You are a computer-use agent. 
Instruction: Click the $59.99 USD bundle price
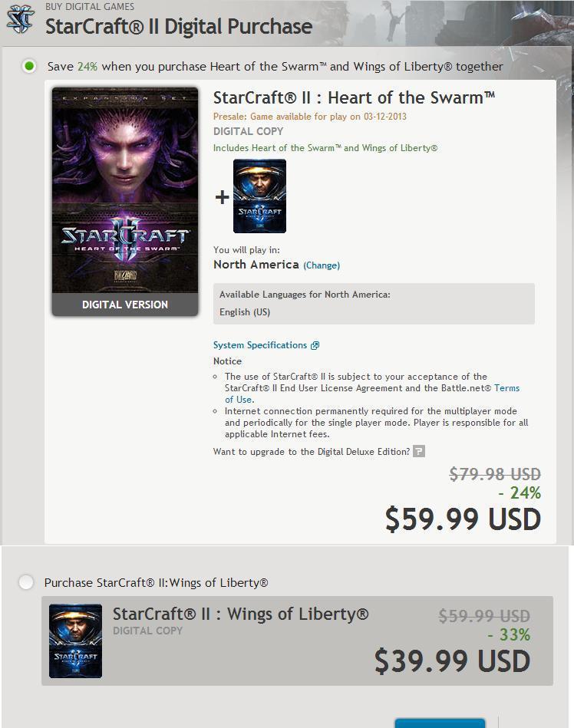pyautogui.click(x=463, y=519)
